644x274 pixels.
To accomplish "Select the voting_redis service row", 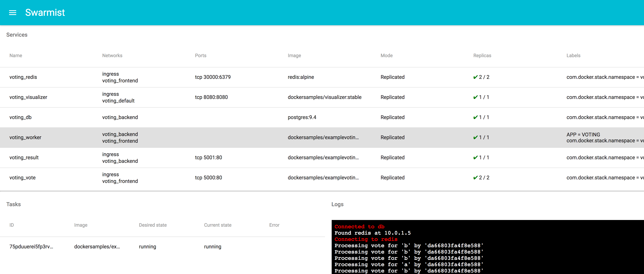I will point(23,77).
